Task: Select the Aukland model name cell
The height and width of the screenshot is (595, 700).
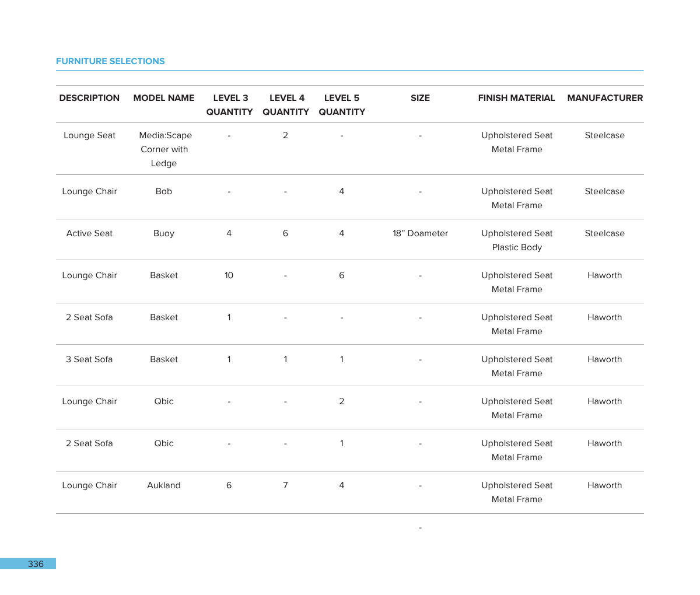Action: [x=164, y=485]
